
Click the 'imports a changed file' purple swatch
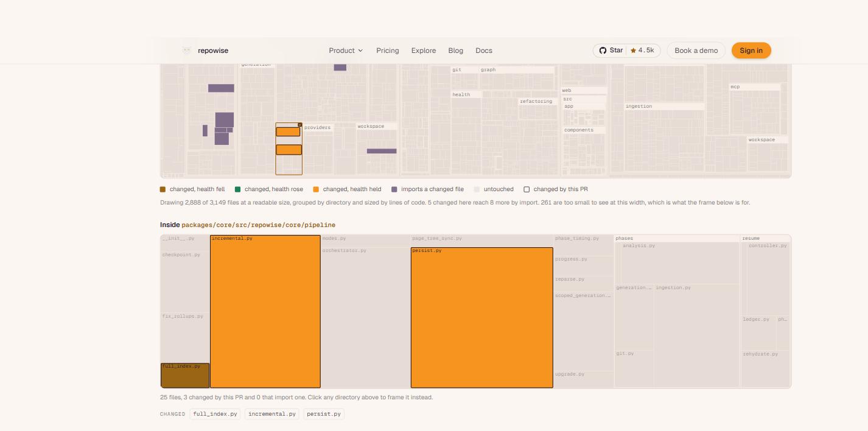coord(394,189)
